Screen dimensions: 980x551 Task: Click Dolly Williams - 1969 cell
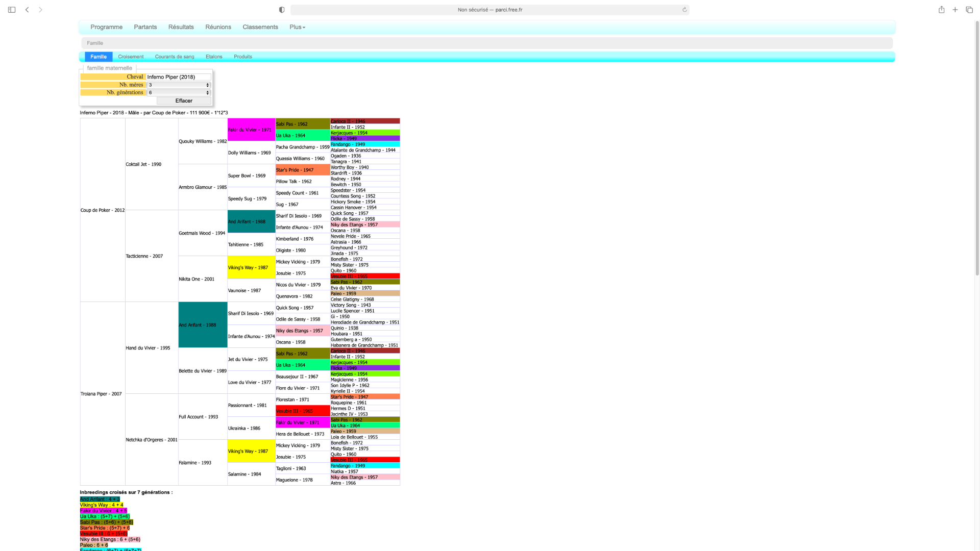tap(251, 153)
